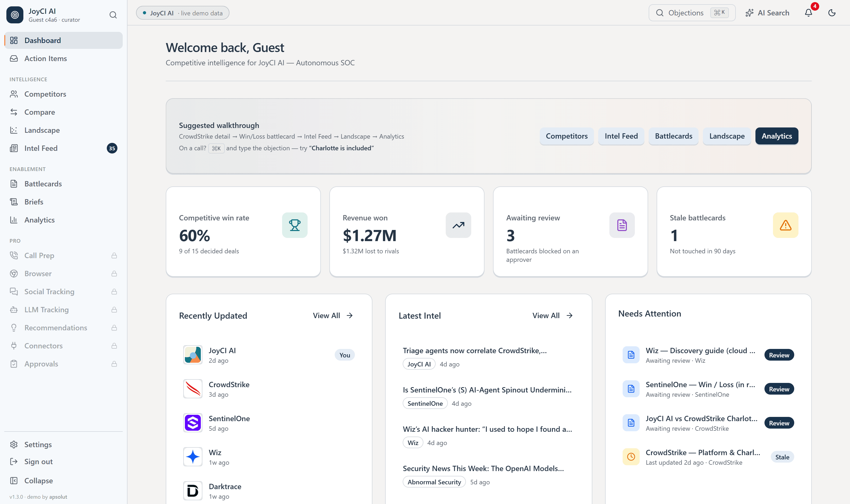
Task: Open the Triage agents correlate CrowdStrike article
Action: (475, 351)
